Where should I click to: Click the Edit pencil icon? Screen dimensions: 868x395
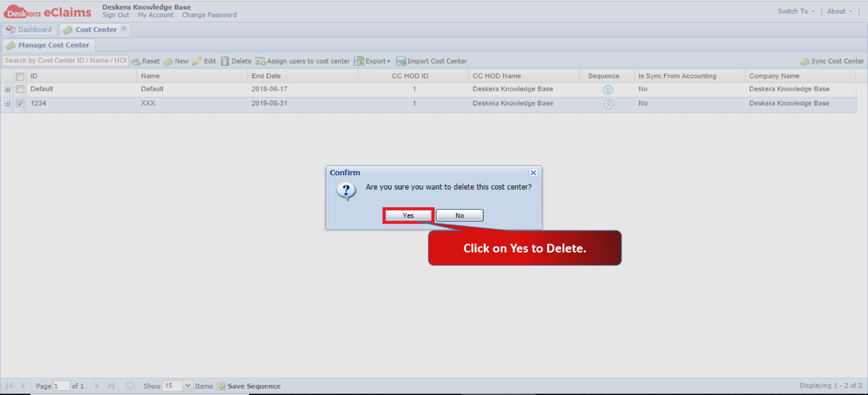(x=197, y=61)
